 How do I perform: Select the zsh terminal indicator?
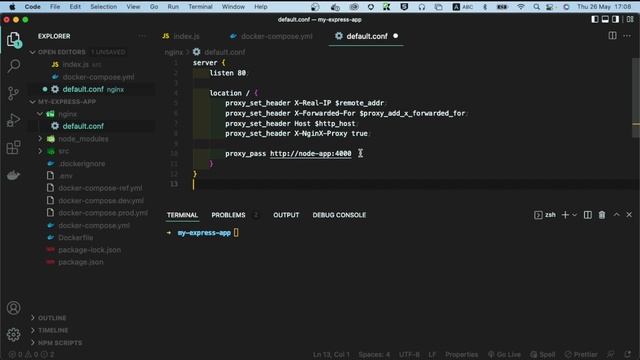pyautogui.click(x=544, y=215)
